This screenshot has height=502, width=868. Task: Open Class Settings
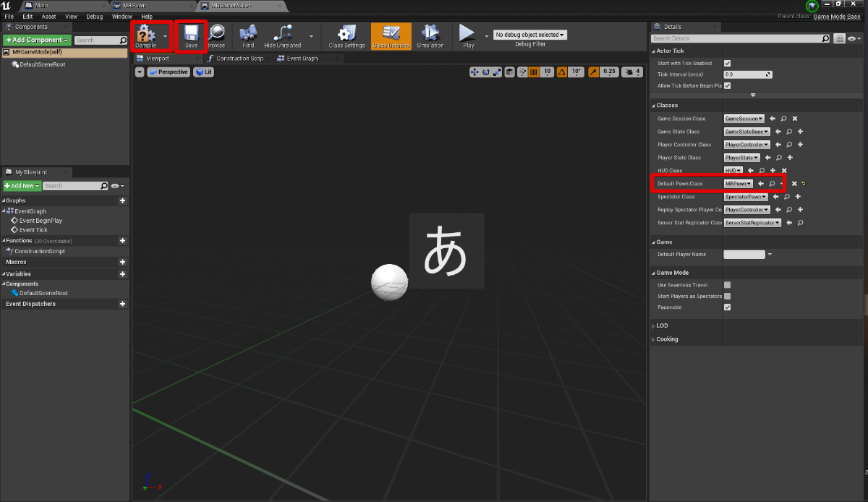[x=346, y=35]
